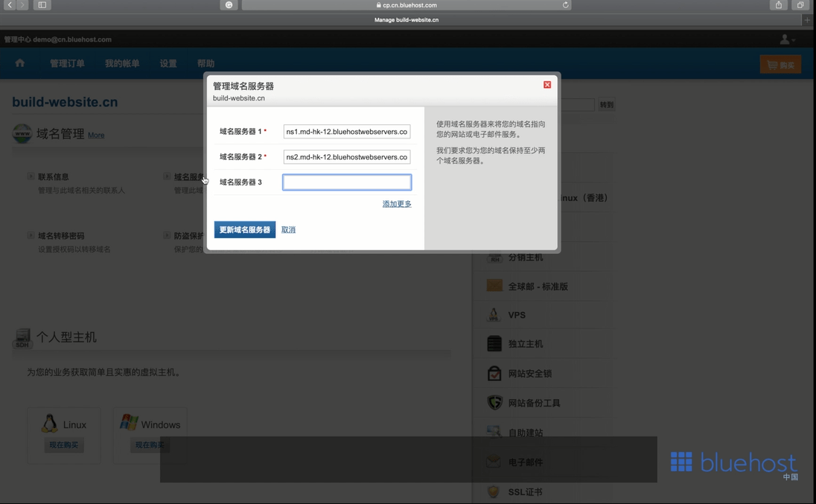
Task: Click the 域名管理 globe www icon
Action: click(22, 134)
